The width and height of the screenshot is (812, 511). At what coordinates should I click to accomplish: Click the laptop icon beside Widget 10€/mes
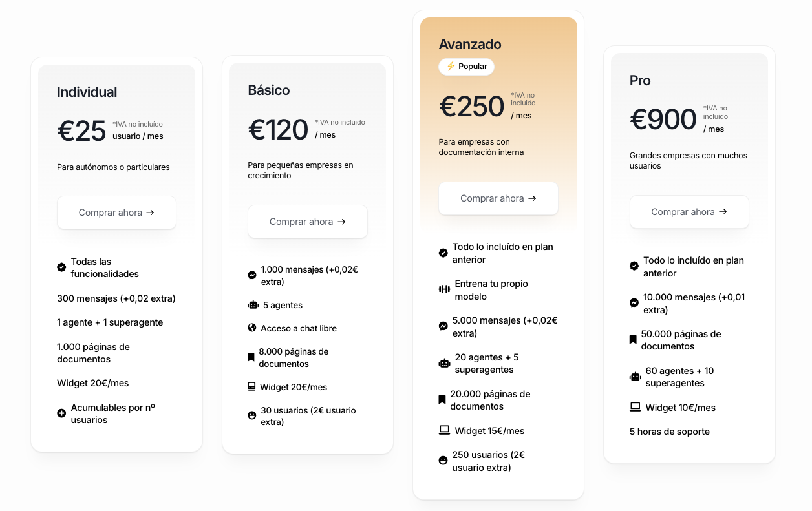pyautogui.click(x=635, y=408)
